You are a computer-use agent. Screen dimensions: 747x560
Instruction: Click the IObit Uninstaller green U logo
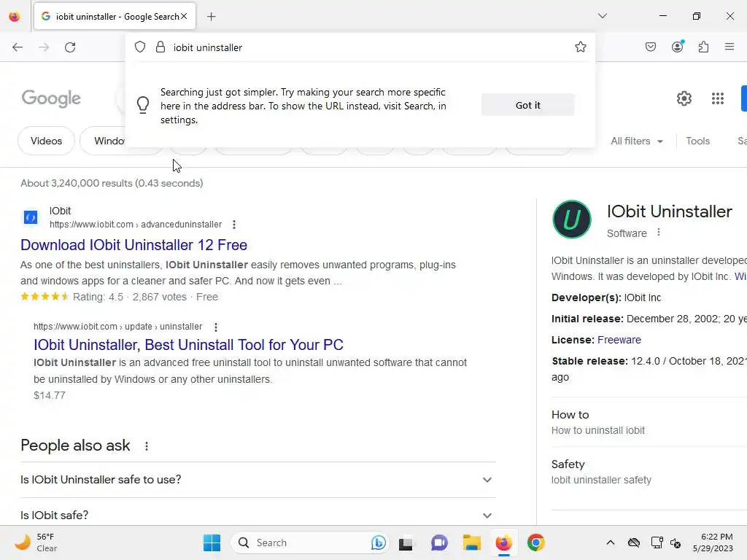coord(572,219)
